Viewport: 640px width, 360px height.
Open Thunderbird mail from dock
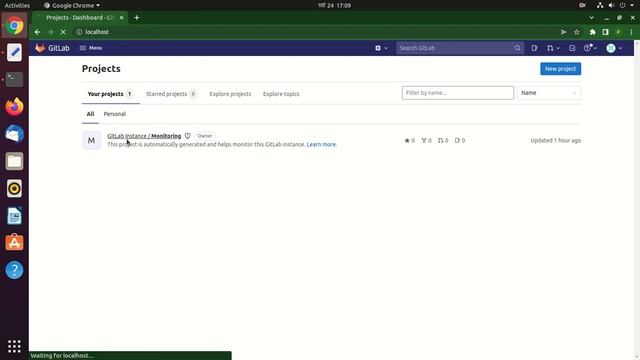pyautogui.click(x=14, y=134)
